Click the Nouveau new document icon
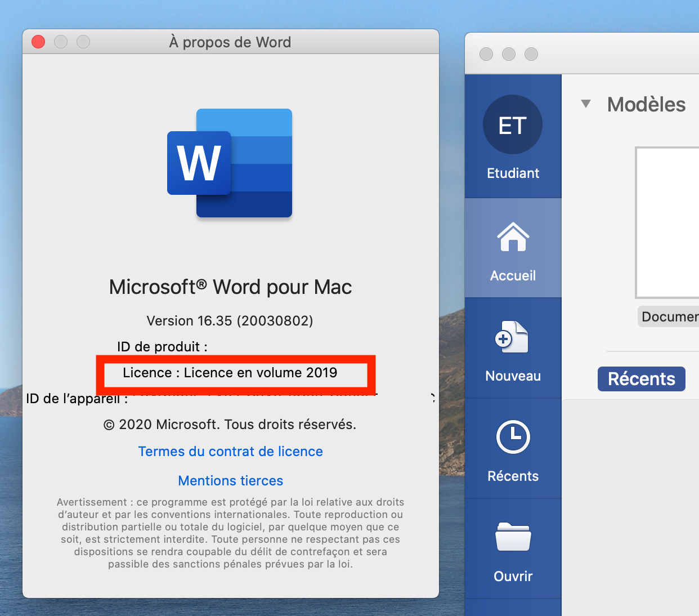 (x=513, y=337)
